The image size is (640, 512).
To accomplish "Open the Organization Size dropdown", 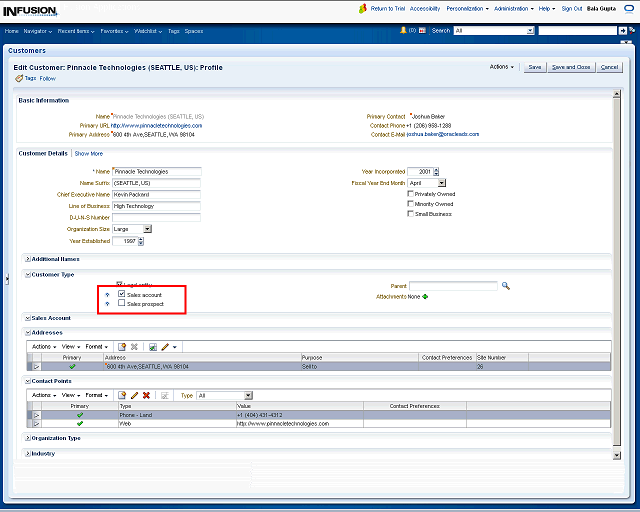I will (x=148, y=229).
